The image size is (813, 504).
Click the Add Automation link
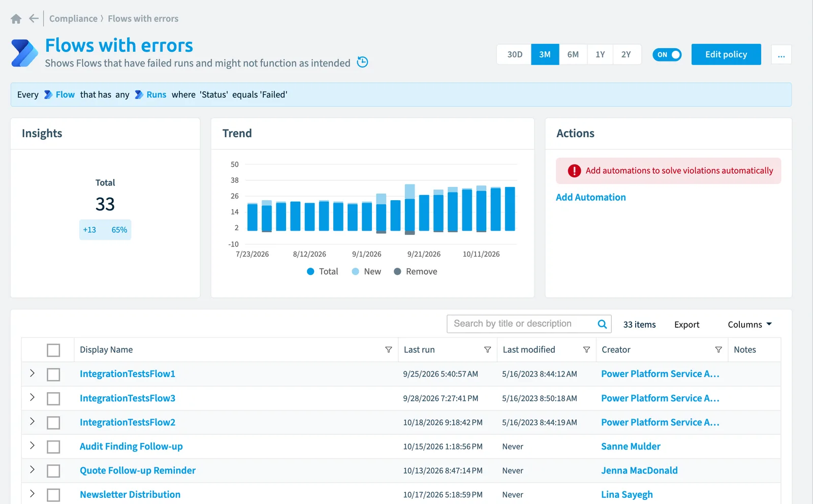tap(591, 197)
